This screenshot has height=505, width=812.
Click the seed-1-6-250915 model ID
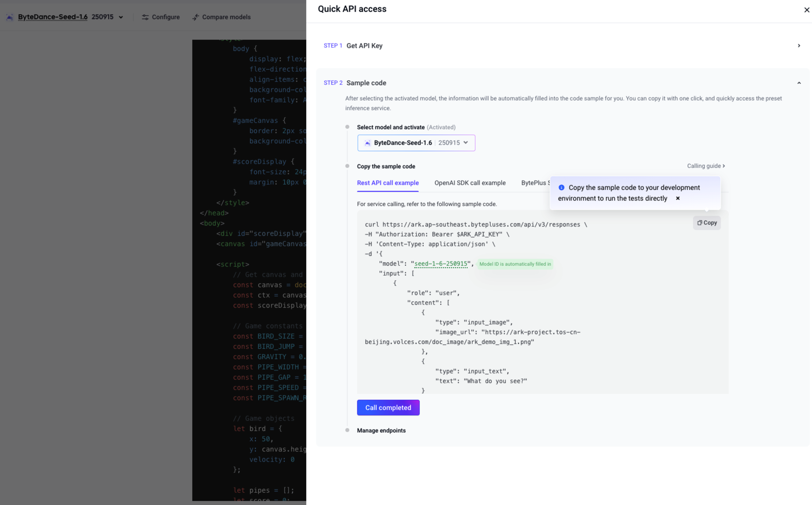(x=441, y=264)
